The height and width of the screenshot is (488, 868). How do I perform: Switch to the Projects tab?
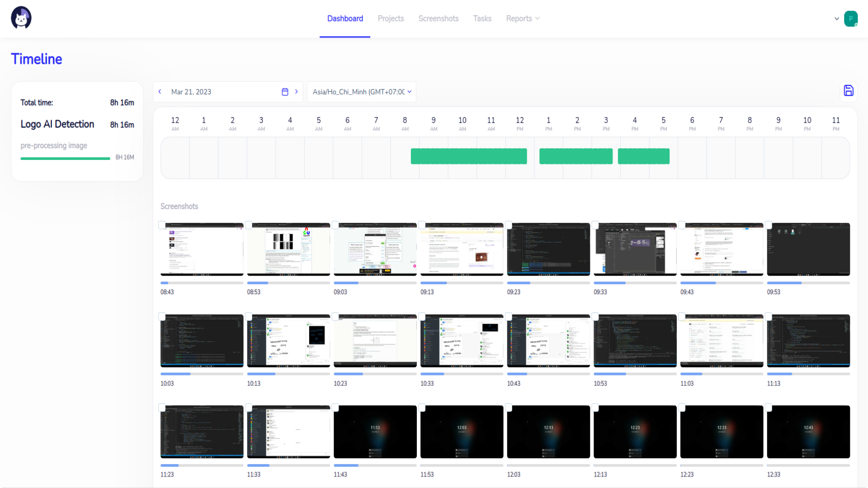pyautogui.click(x=391, y=19)
